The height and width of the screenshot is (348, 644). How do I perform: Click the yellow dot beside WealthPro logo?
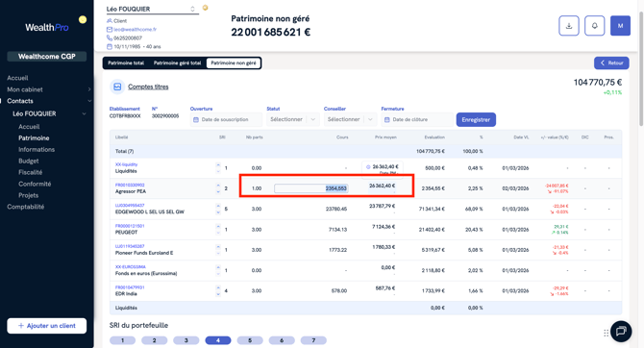(83, 19)
